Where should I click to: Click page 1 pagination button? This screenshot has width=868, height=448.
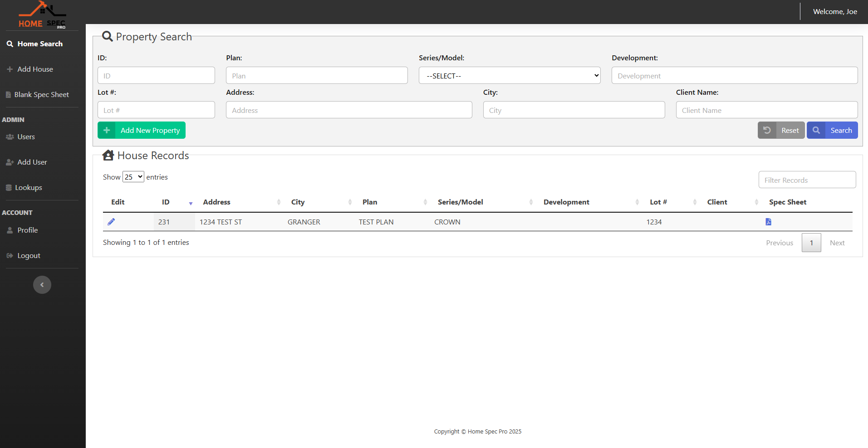click(811, 243)
